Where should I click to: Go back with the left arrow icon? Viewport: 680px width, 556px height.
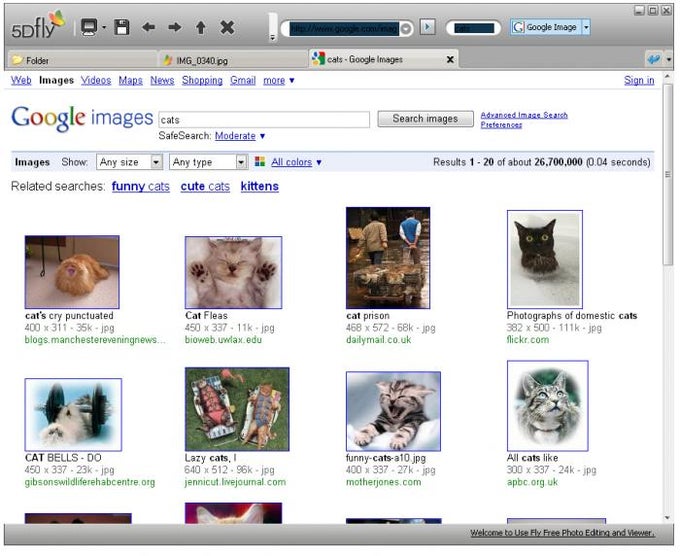click(x=148, y=27)
